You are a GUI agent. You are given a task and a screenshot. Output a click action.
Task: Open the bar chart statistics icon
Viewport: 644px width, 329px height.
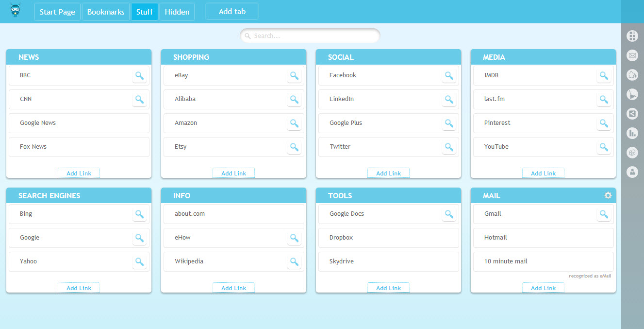[632, 133]
